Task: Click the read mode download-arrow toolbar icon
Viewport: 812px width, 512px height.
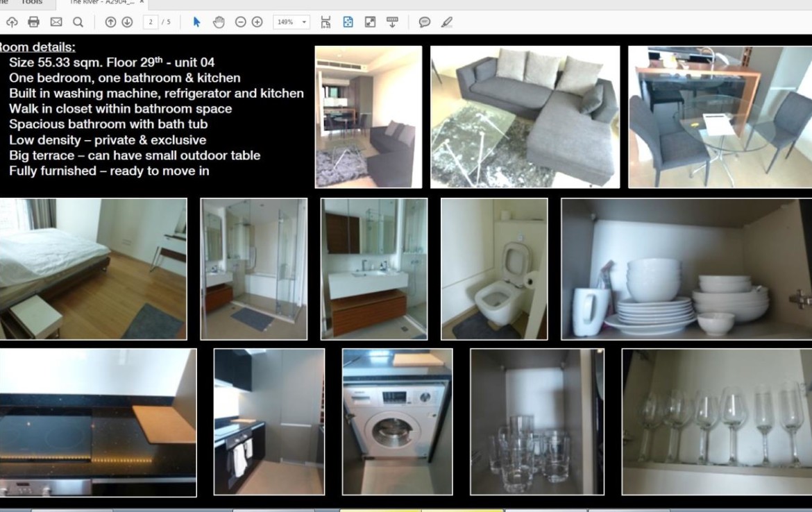Action: tap(392, 22)
